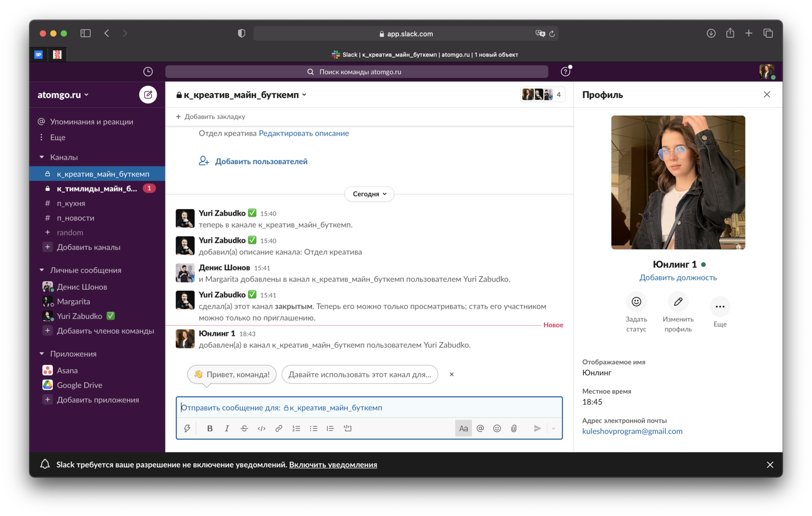Collapse the Каналы section
Image resolution: width=812 pixels, height=516 pixels.
click(x=42, y=157)
